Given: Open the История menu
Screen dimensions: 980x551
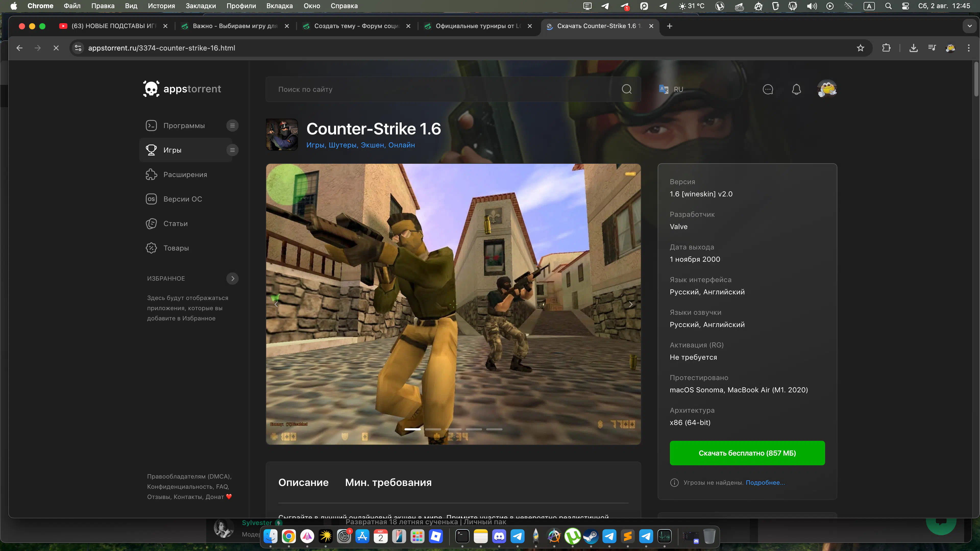Looking at the screenshot, I should click(x=161, y=6).
